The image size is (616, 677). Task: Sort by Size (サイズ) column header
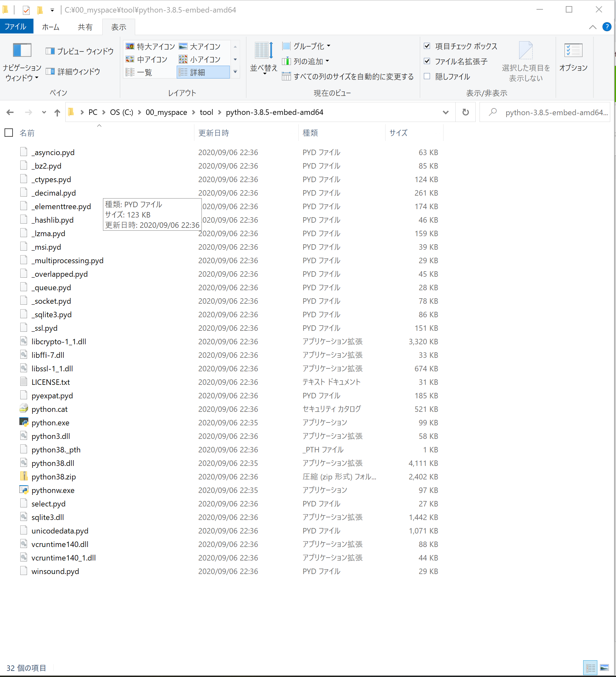414,133
